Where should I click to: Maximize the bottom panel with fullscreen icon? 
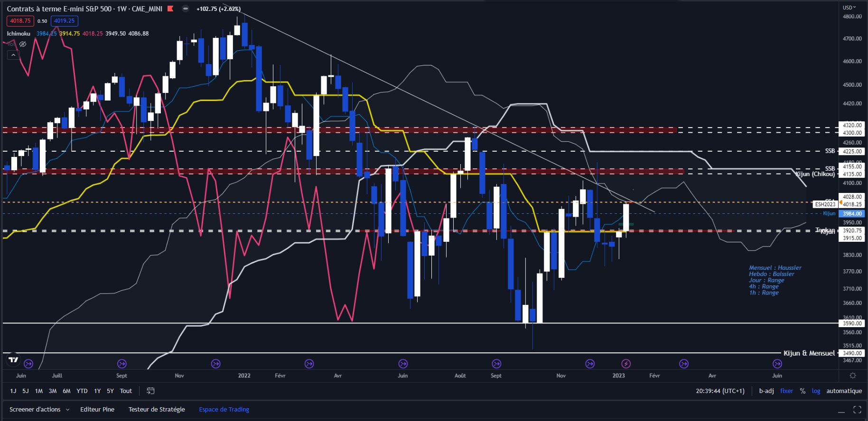[x=857, y=410]
